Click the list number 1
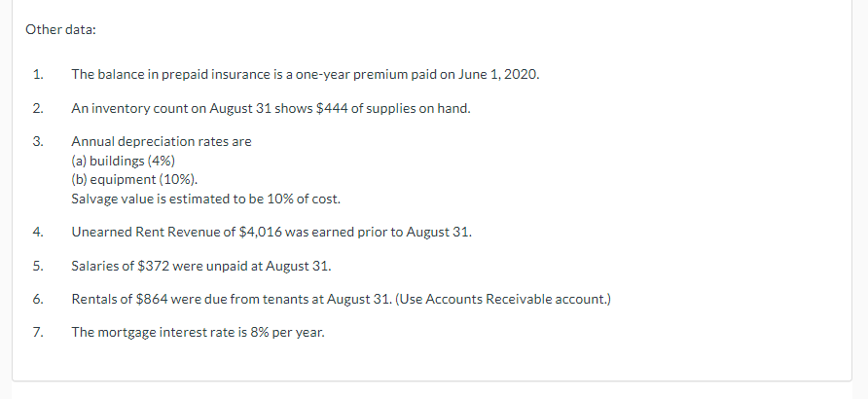This screenshot has width=868, height=399. click(38, 75)
